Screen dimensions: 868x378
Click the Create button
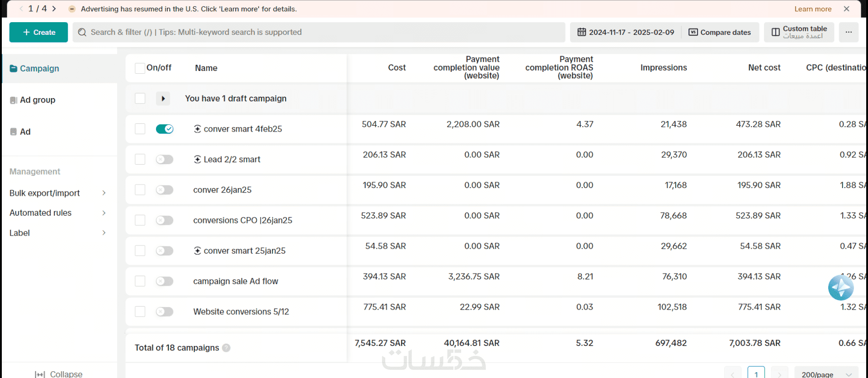[38, 32]
